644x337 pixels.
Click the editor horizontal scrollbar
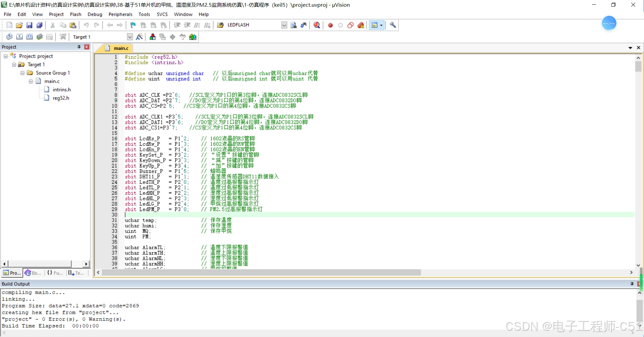(261, 273)
